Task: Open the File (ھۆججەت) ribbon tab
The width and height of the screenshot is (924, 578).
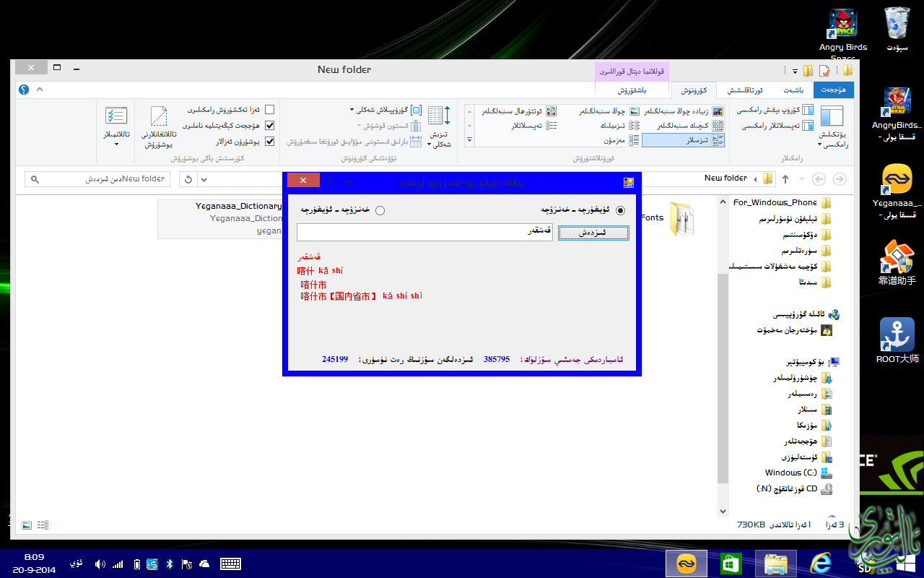Action: tap(833, 90)
